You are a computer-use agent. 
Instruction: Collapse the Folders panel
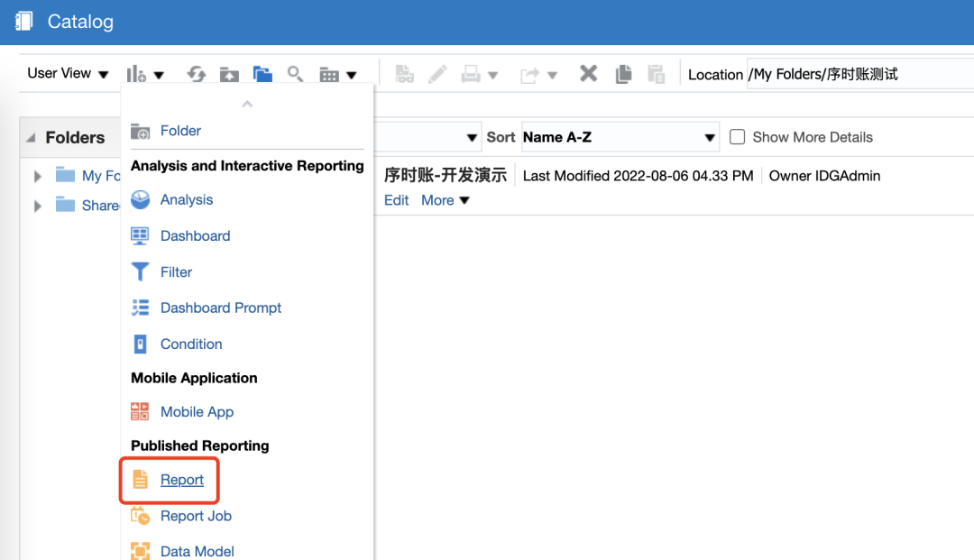pyautogui.click(x=31, y=137)
